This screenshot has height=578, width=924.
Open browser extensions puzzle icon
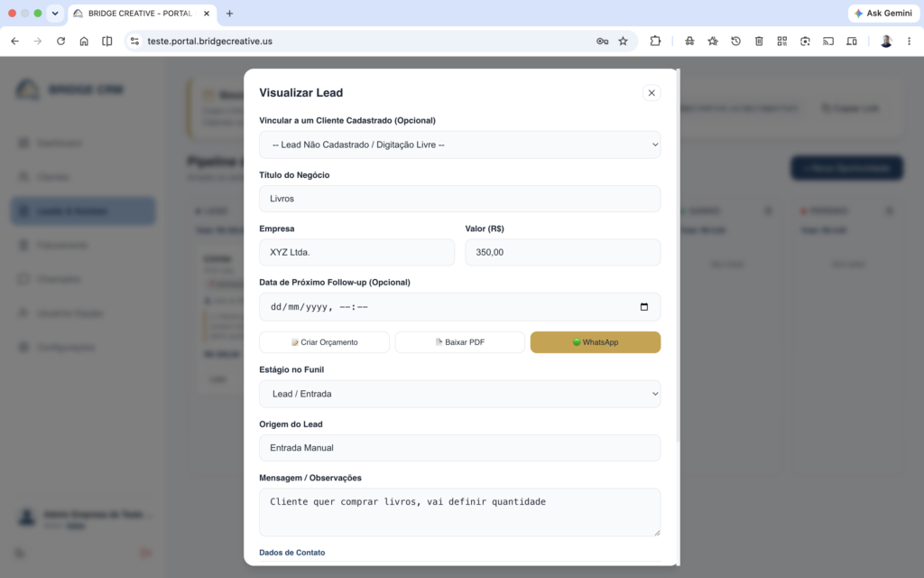click(x=655, y=42)
